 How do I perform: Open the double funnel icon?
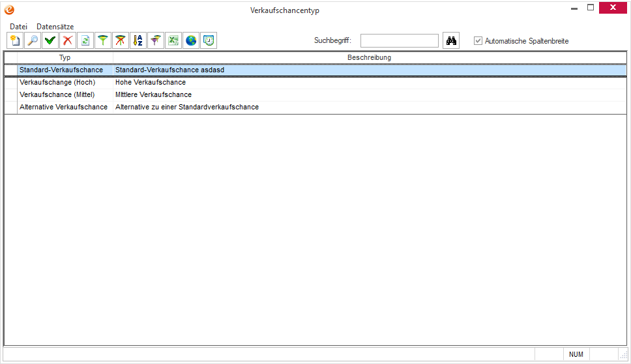pyautogui.click(x=156, y=40)
